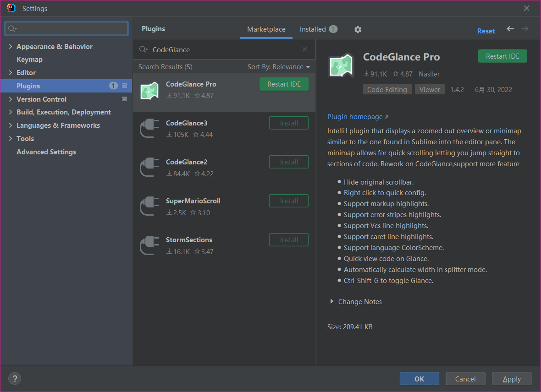
Task: Install the StormSections plugin
Action: (x=289, y=240)
